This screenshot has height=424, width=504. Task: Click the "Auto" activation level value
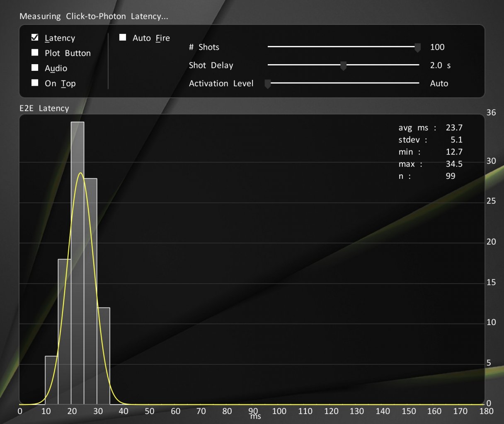(x=439, y=83)
